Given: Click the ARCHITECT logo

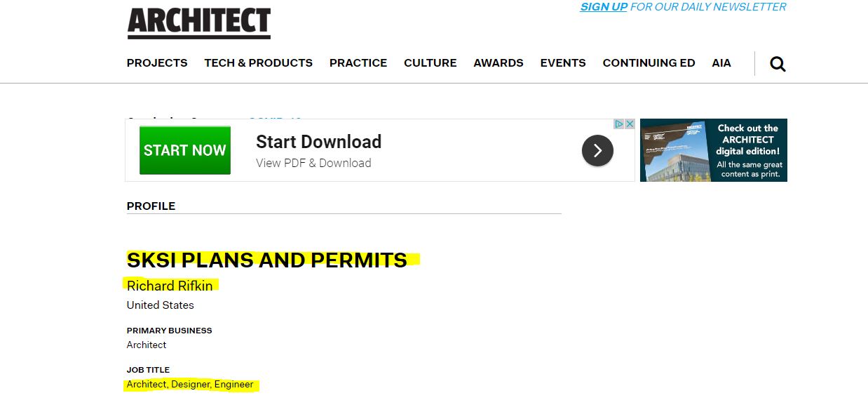Looking at the screenshot, I should coord(199,23).
